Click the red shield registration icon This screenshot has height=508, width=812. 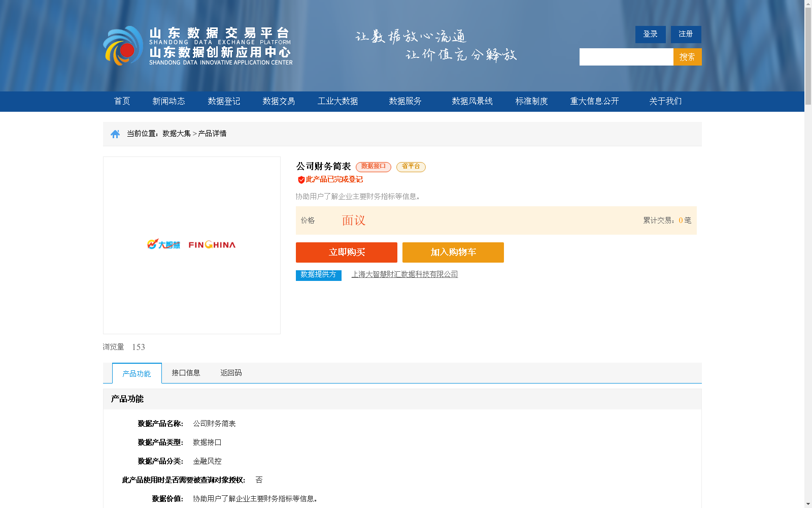tap(301, 179)
